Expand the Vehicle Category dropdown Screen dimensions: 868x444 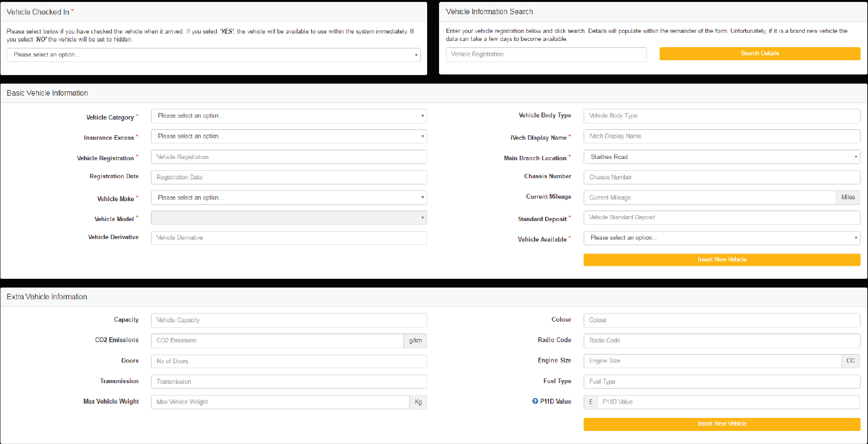[289, 116]
